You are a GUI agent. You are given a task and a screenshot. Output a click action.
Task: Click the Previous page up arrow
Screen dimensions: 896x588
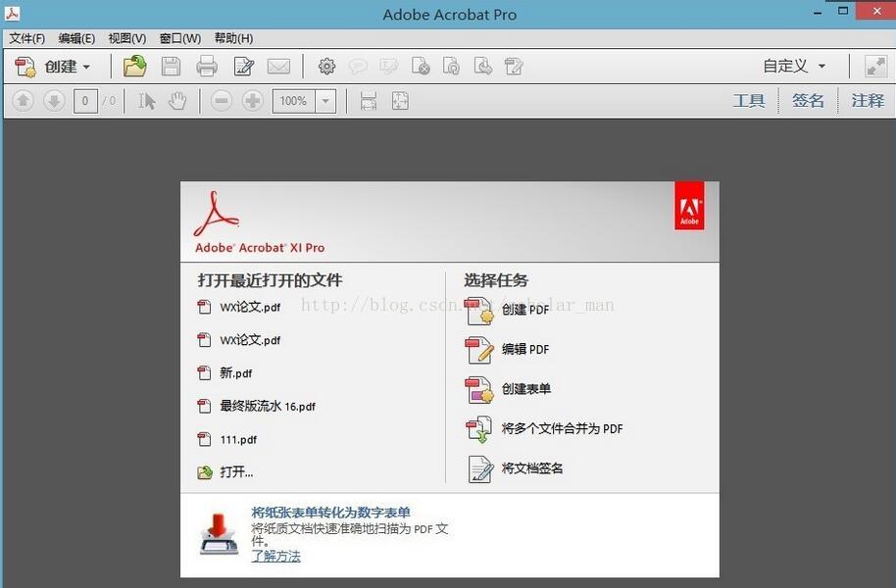point(23,101)
